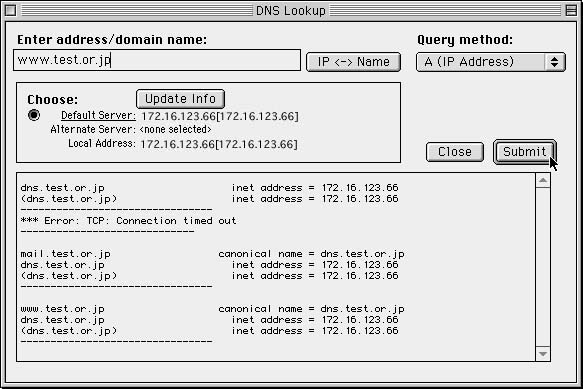Click the Local Address label
The height and width of the screenshot is (389, 583).
tap(102, 144)
